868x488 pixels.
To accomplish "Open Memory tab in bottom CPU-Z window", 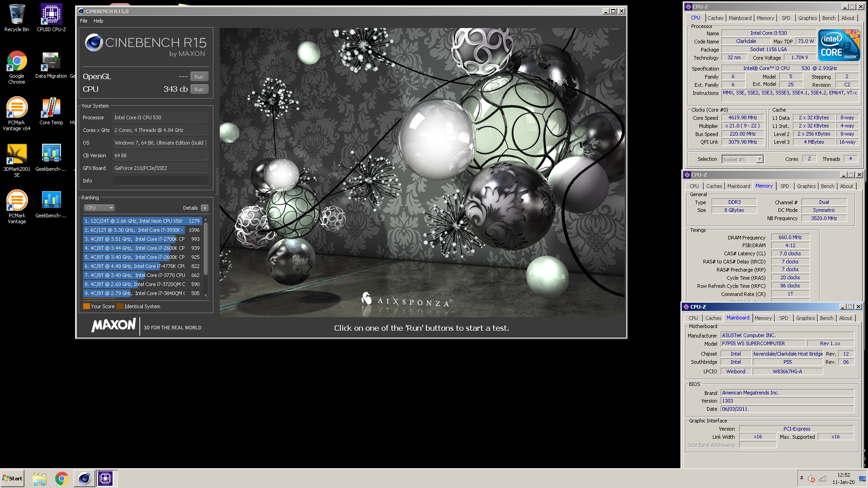I will click(763, 318).
